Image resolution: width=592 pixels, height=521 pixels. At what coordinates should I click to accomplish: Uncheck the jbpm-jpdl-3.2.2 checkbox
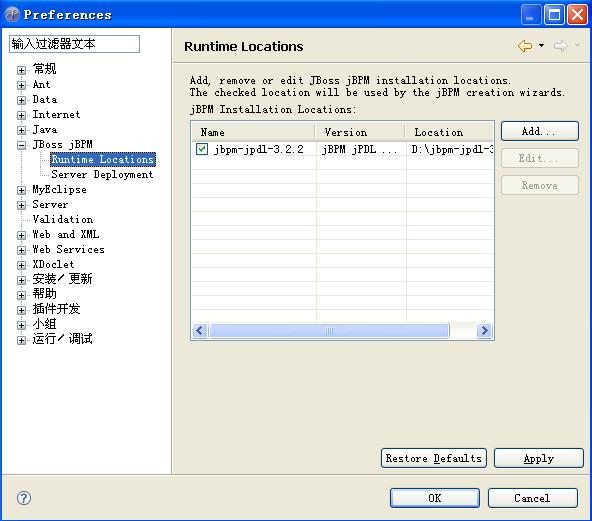pyautogui.click(x=202, y=149)
